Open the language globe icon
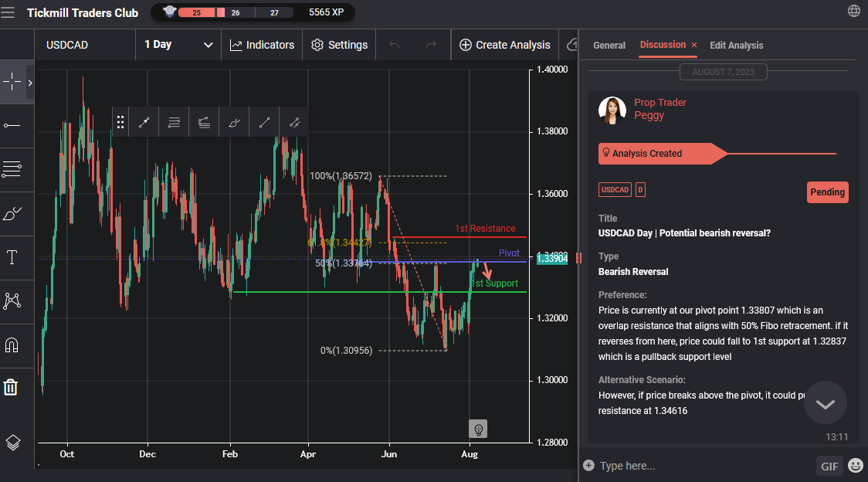This screenshot has width=868, height=482. [x=854, y=11]
